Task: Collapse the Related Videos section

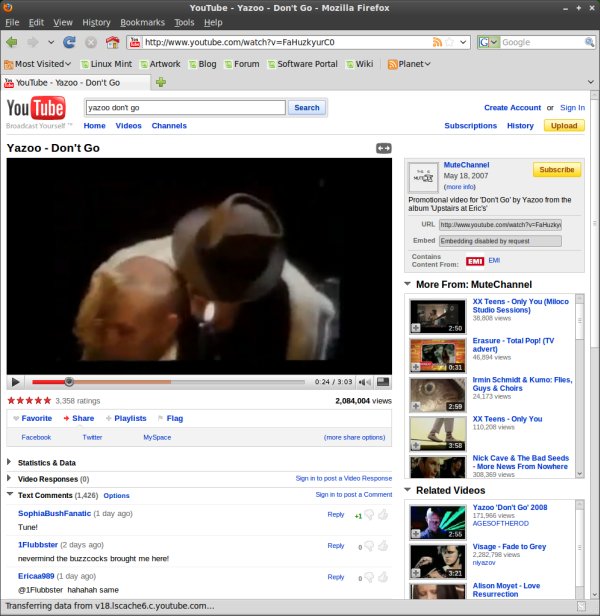Action: (407, 489)
